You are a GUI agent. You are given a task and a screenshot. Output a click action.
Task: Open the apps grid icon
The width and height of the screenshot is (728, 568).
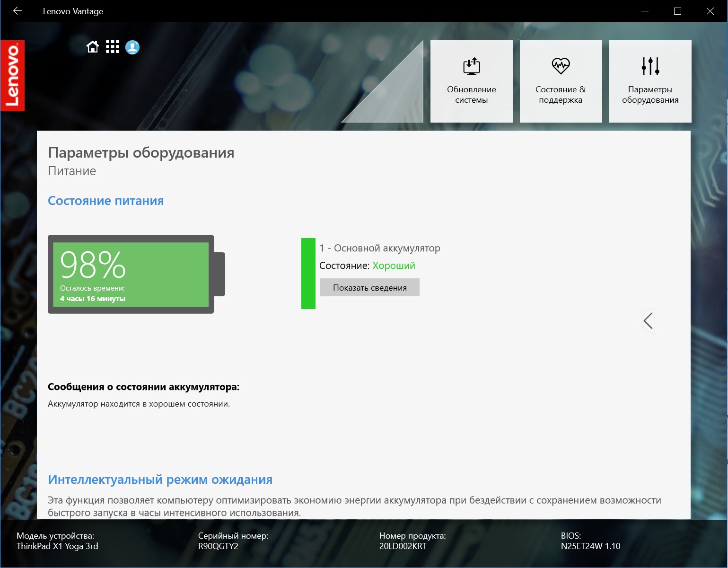(113, 47)
